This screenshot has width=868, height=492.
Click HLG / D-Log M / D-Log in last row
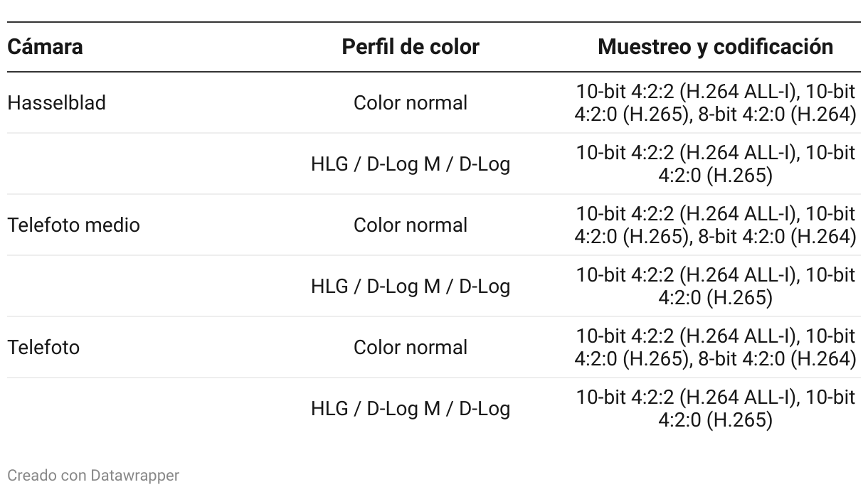pos(411,409)
